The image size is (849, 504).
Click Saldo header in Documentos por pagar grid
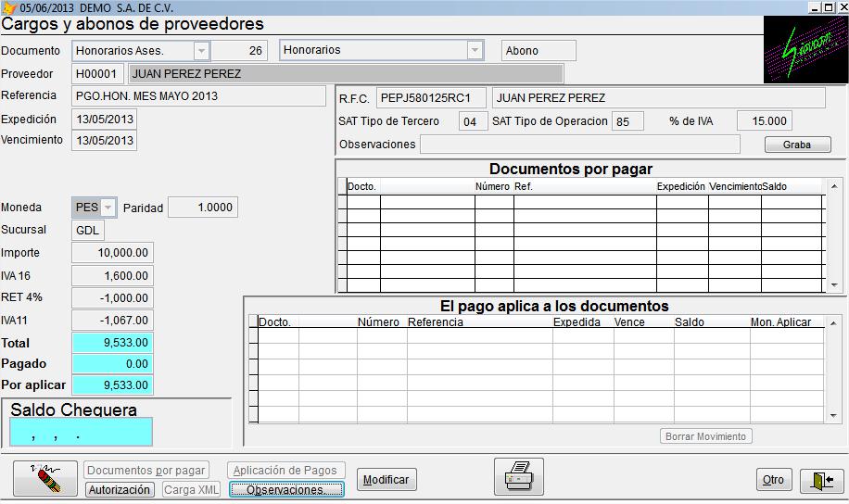click(774, 186)
